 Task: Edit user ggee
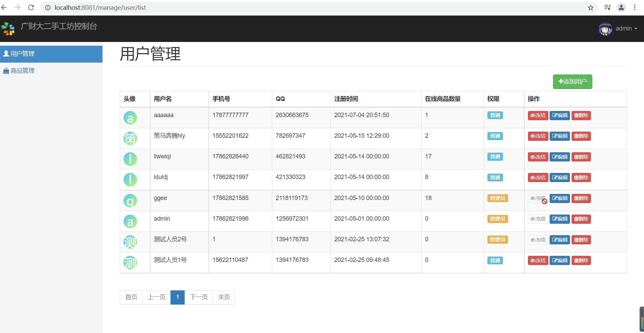(559, 198)
